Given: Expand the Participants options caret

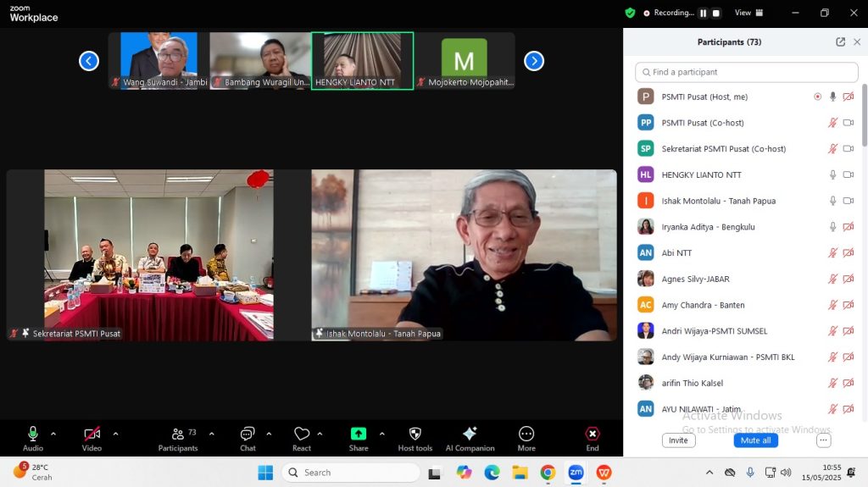Looking at the screenshot, I should point(211,434).
